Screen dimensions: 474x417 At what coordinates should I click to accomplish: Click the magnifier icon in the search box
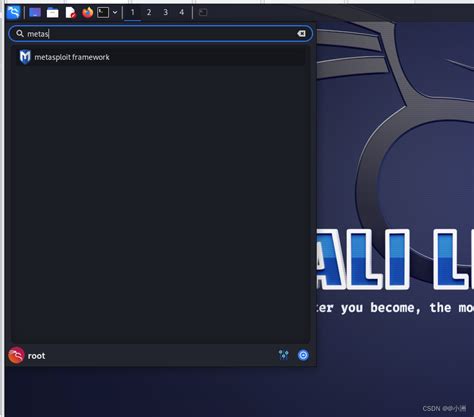tap(20, 34)
